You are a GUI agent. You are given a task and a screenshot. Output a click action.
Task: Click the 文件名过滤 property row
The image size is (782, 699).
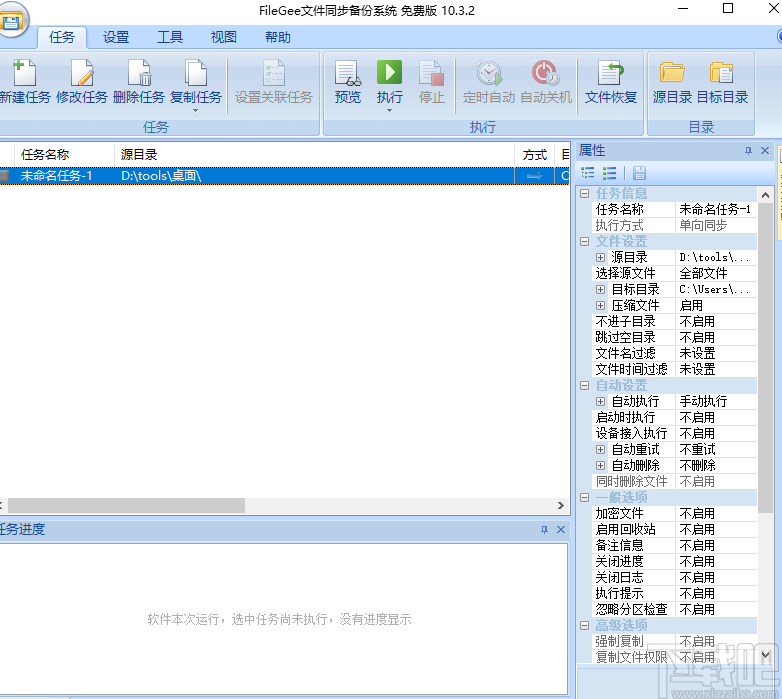[x=674, y=353]
